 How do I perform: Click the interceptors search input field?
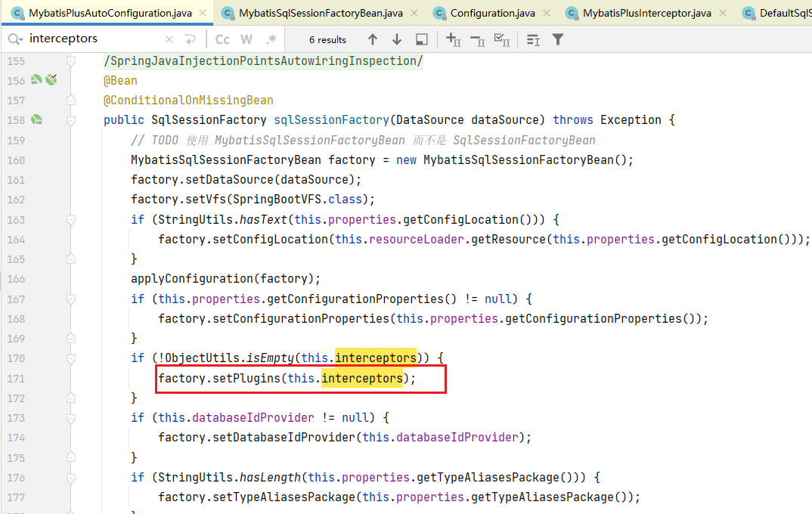click(x=91, y=39)
